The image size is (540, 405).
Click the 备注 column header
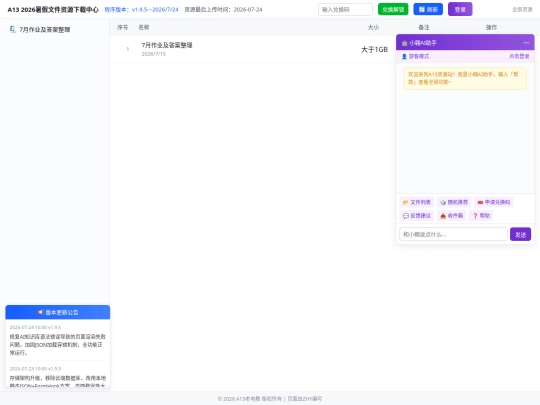tap(424, 27)
